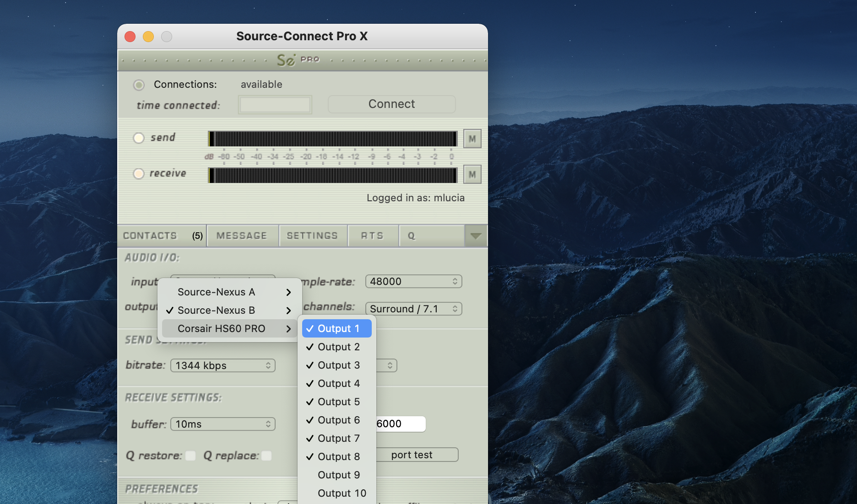The image size is (857, 504).
Task: Click the Connections status indicator
Action: [139, 85]
